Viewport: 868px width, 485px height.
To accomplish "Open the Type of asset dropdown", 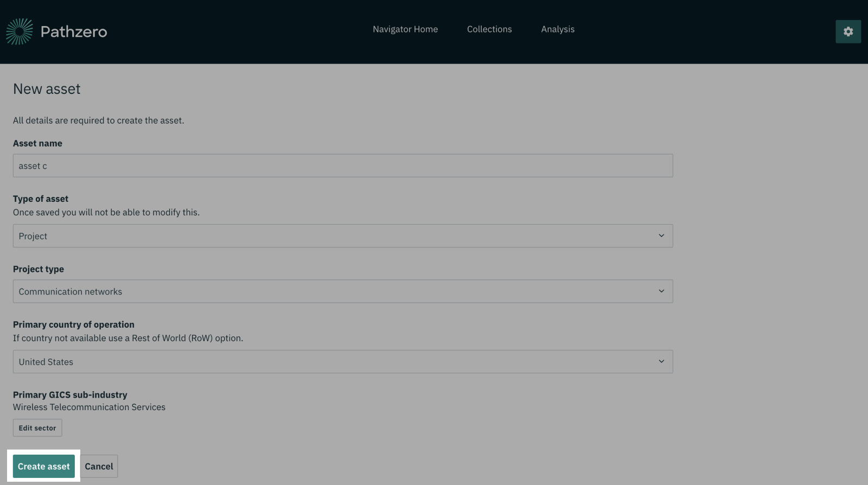I will (x=343, y=236).
